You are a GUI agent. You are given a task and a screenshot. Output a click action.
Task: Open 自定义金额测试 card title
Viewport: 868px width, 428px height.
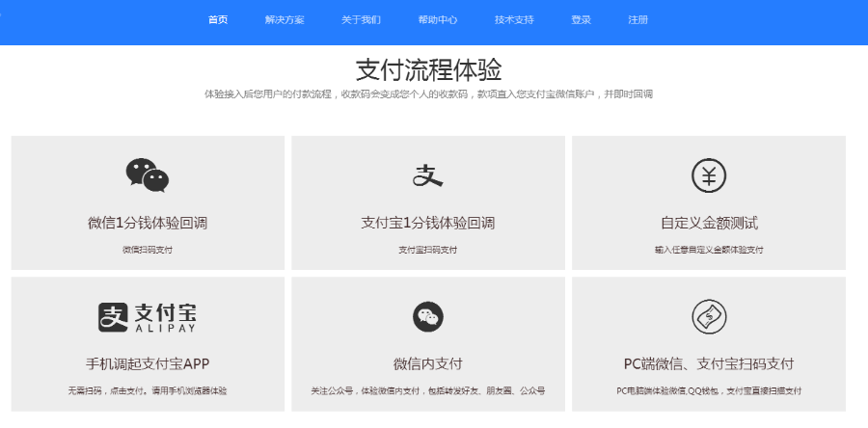coord(709,224)
